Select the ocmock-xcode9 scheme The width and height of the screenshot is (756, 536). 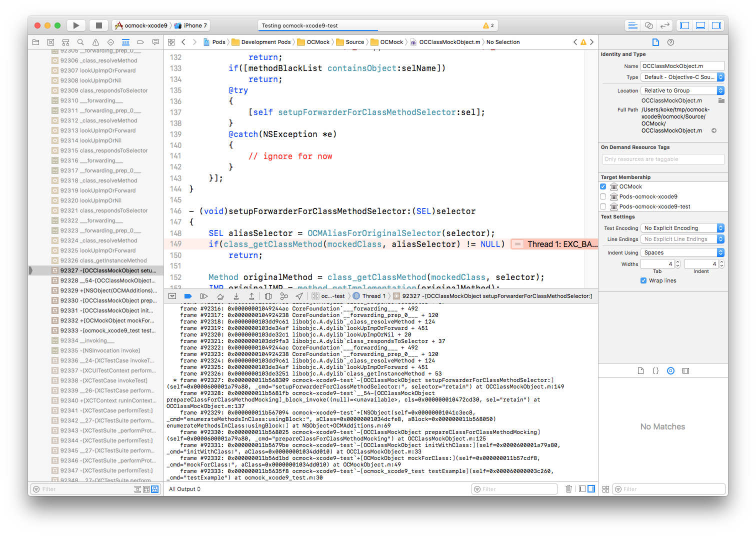(x=141, y=25)
